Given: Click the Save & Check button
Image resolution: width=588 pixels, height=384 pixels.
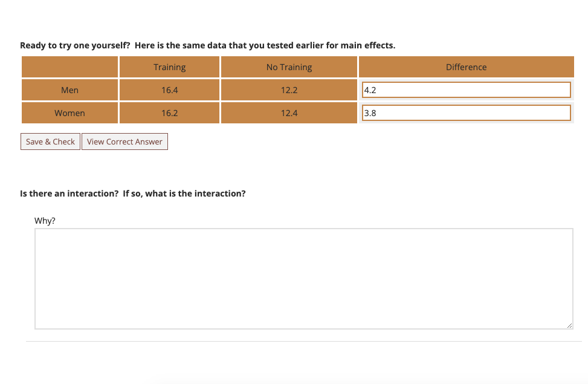Looking at the screenshot, I should pos(50,141).
